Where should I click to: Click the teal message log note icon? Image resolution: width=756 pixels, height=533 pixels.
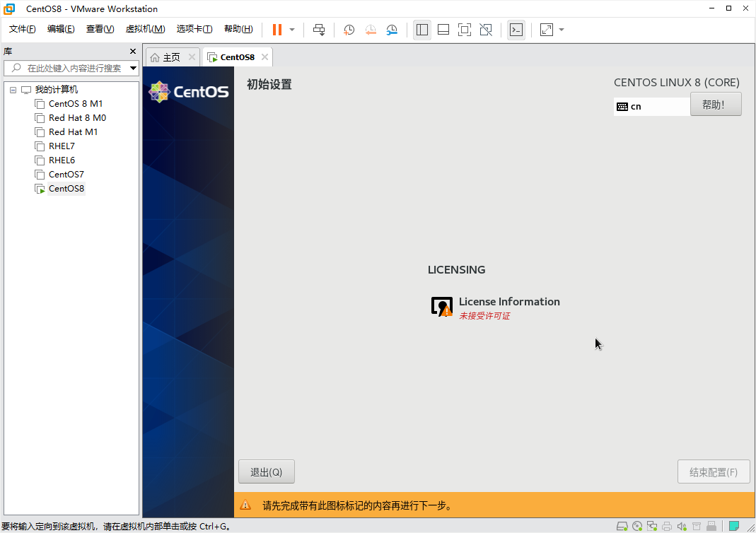734,526
